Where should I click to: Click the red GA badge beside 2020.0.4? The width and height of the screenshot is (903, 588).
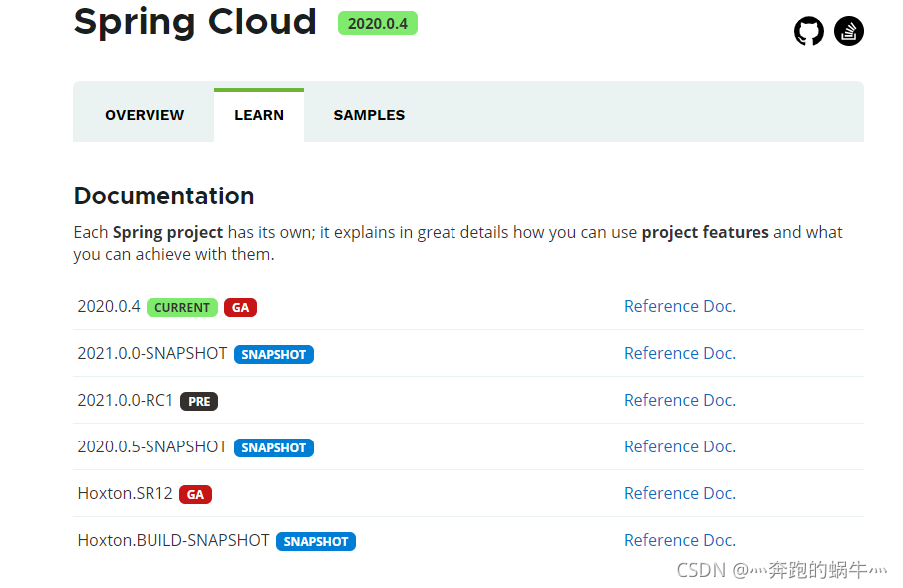pos(240,307)
